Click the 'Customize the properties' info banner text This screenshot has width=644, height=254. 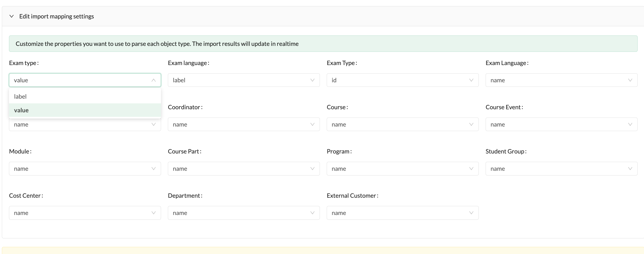(x=157, y=44)
